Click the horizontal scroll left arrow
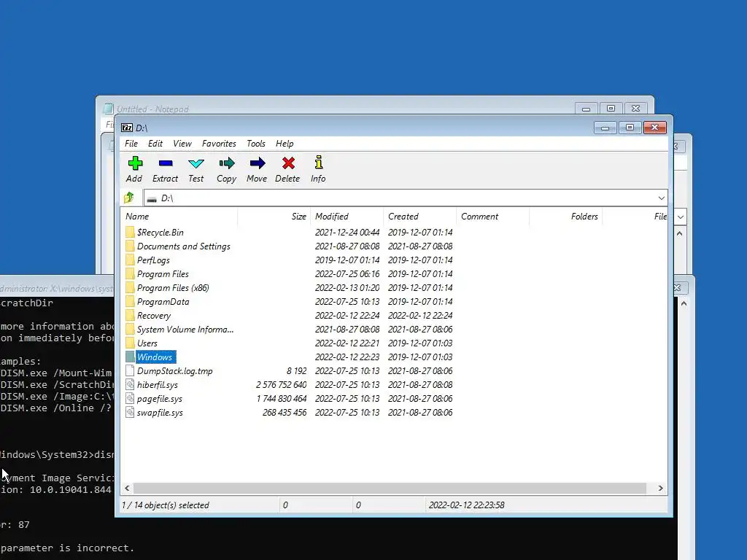The height and width of the screenshot is (560, 747). 127,488
